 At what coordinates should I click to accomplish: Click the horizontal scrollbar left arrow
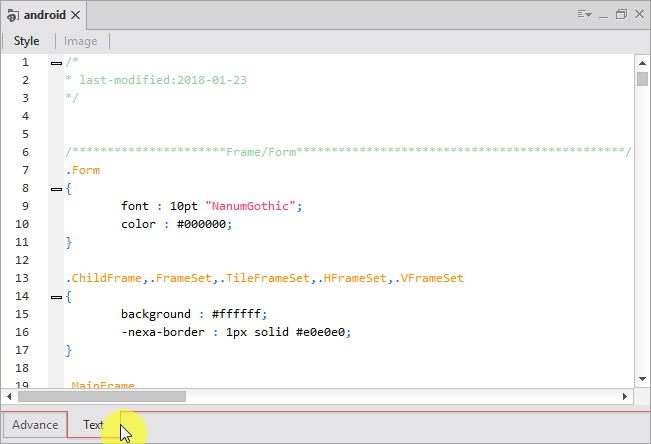click(10, 396)
